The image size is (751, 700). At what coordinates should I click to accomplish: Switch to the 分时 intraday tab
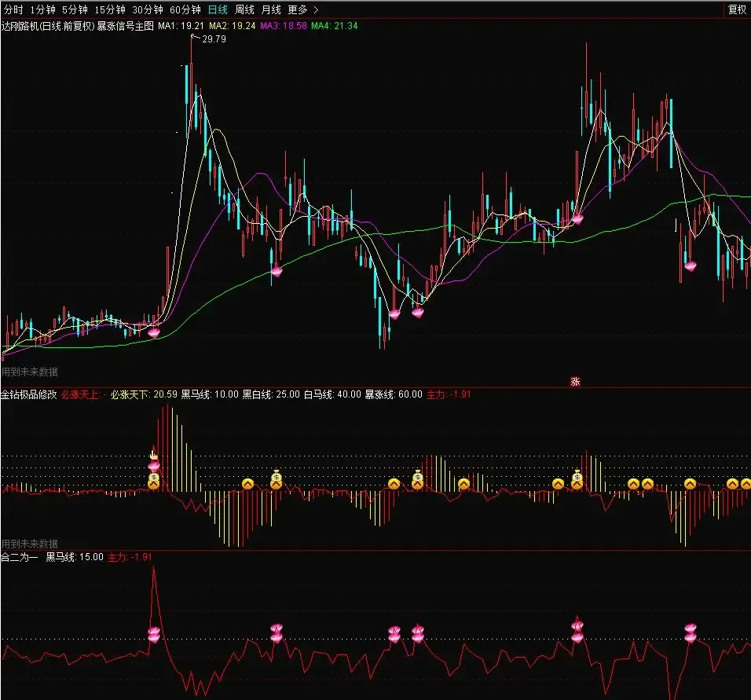pyautogui.click(x=13, y=9)
